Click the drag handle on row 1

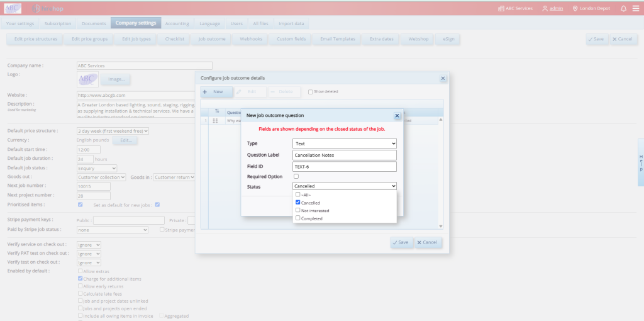tap(215, 121)
